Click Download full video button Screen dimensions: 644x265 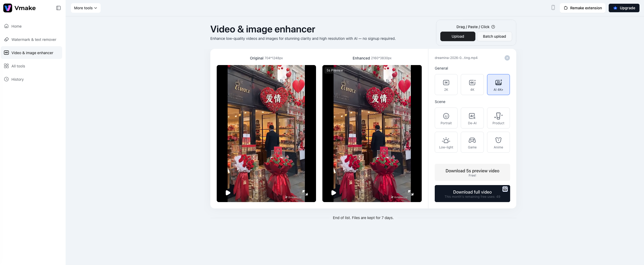coord(472,194)
